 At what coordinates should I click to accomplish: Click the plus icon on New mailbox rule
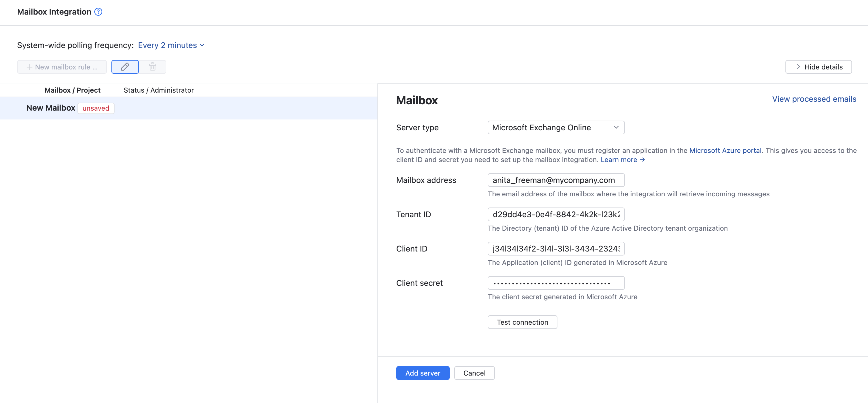[30, 67]
